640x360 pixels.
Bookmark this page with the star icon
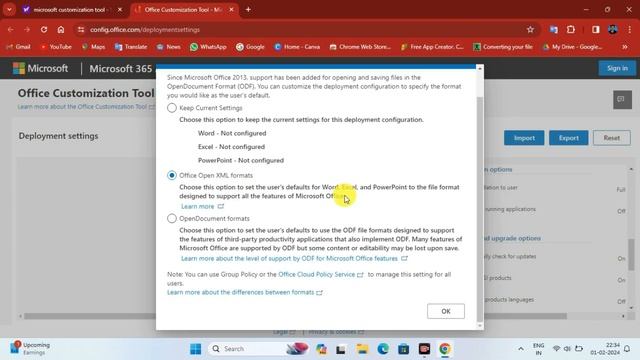coord(530,29)
